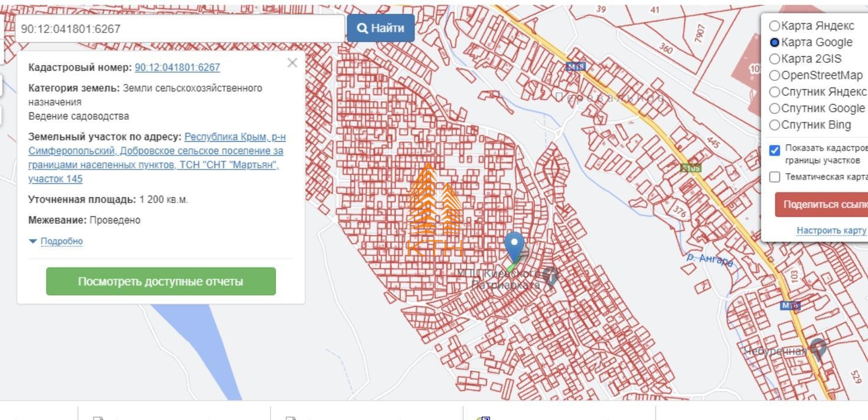Open the parcel address link
This screenshot has width=868, height=420.
[x=156, y=158]
